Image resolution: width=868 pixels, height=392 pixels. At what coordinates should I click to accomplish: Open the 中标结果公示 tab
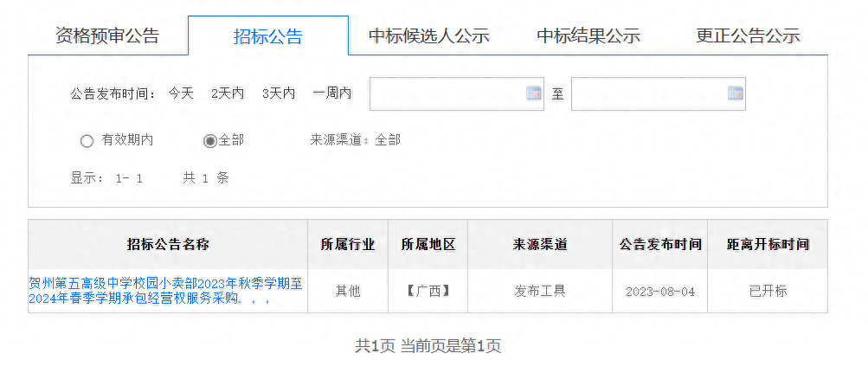(588, 36)
